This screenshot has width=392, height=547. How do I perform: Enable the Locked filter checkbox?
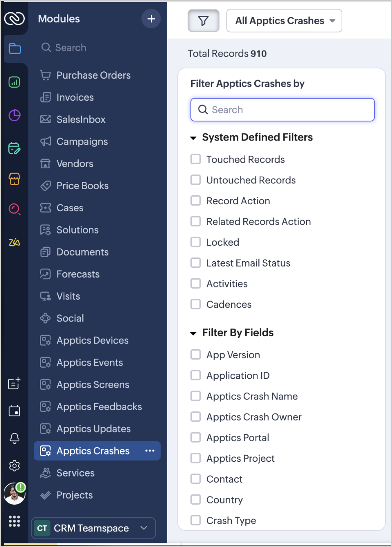coord(196,242)
